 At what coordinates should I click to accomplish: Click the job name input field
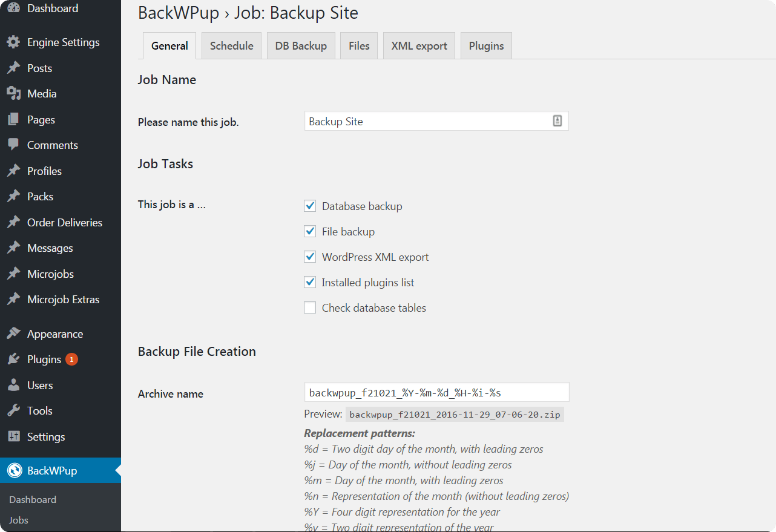click(436, 121)
